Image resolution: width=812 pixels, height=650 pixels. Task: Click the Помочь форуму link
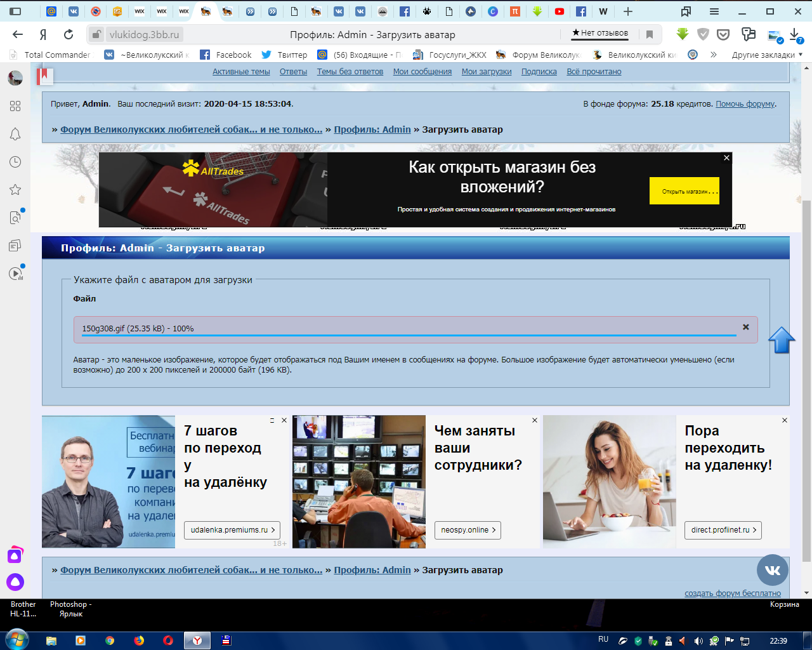745,104
